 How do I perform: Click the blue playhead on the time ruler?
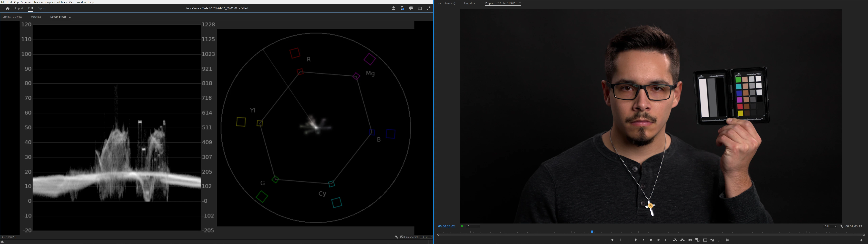click(x=592, y=232)
